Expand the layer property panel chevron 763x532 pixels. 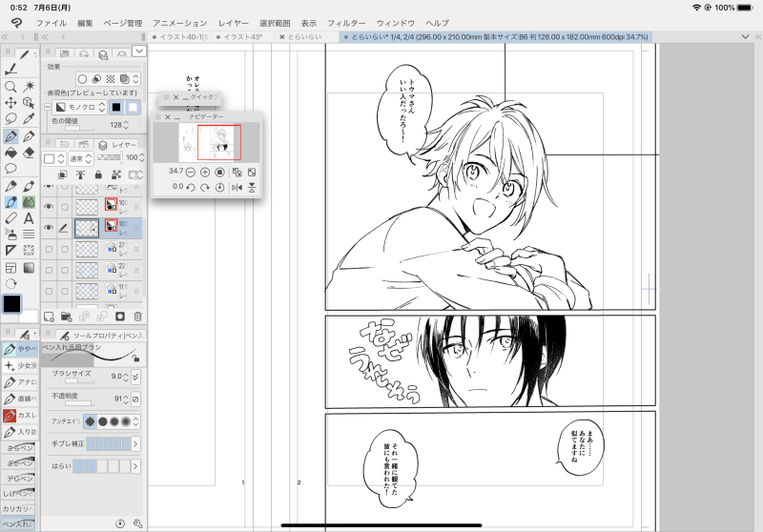coord(139,51)
